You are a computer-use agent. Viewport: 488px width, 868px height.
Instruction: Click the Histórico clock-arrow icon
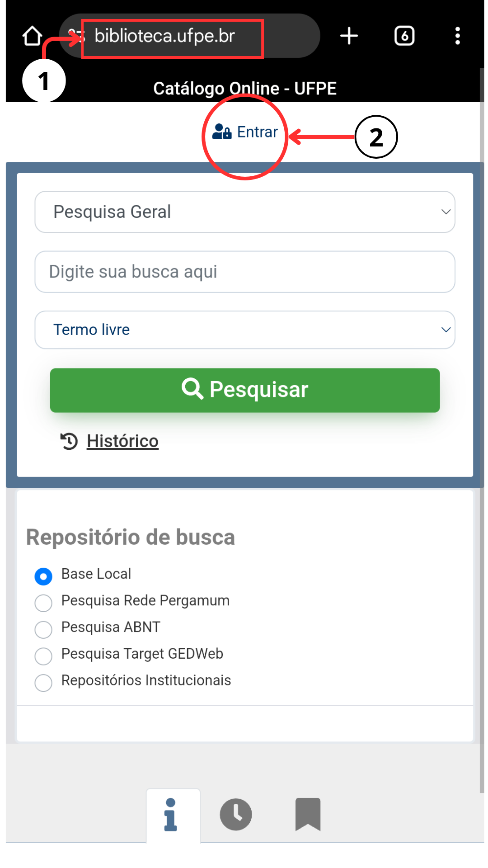point(69,441)
